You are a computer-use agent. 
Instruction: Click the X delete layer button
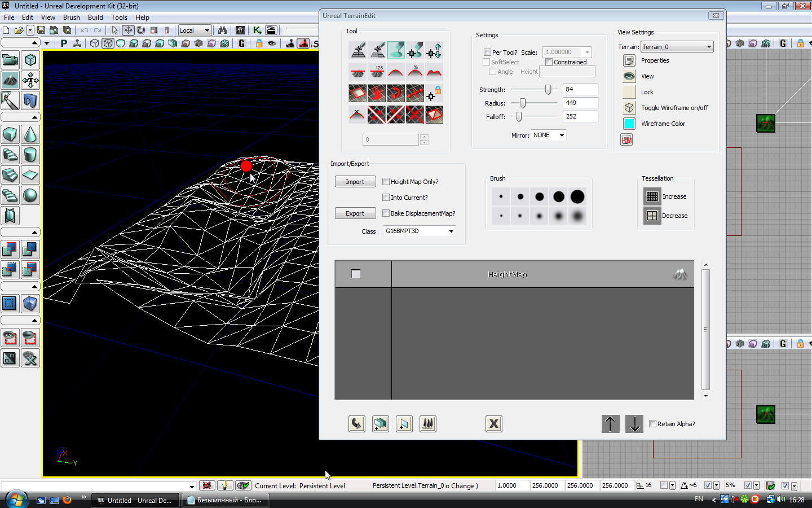tap(494, 424)
